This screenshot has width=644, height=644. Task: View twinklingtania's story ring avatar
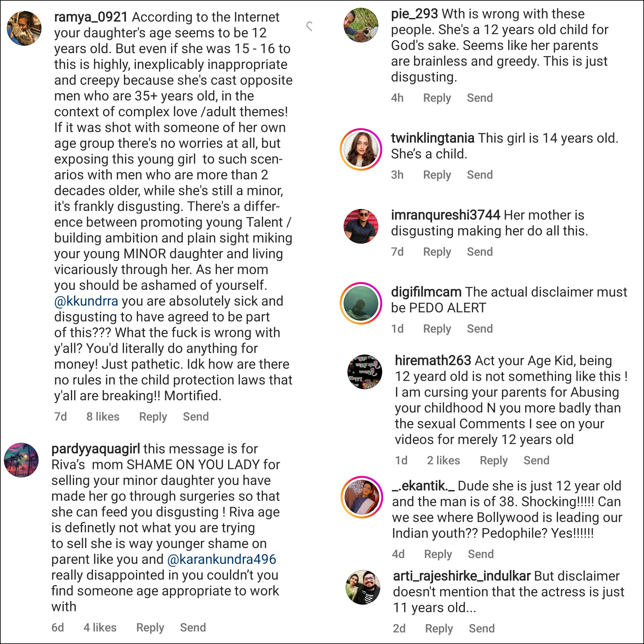(x=361, y=149)
